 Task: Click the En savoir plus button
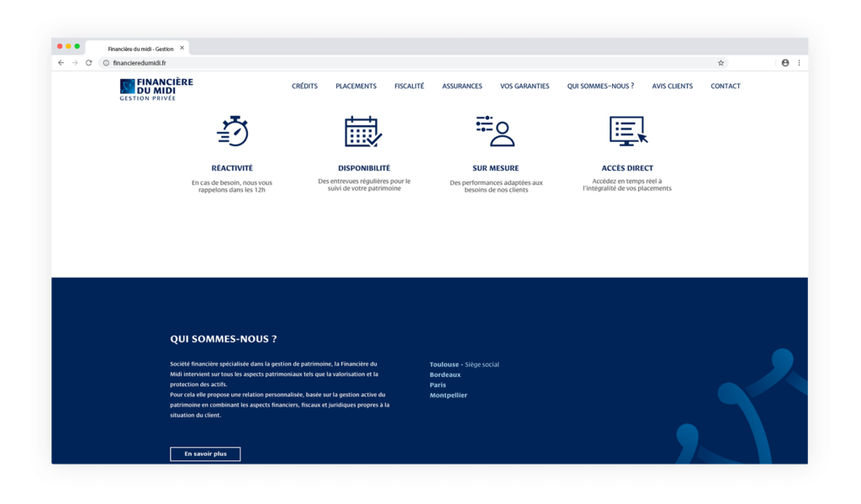click(205, 454)
